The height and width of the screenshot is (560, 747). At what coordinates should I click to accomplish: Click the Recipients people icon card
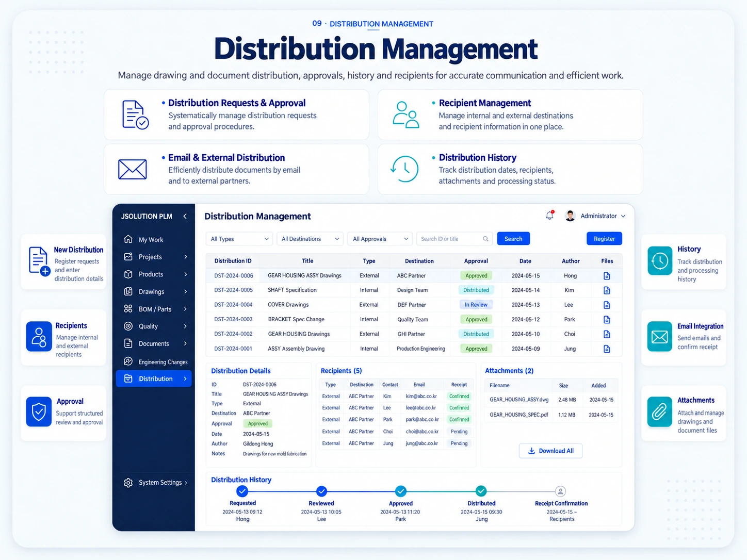pyautogui.click(x=39, y=336)
